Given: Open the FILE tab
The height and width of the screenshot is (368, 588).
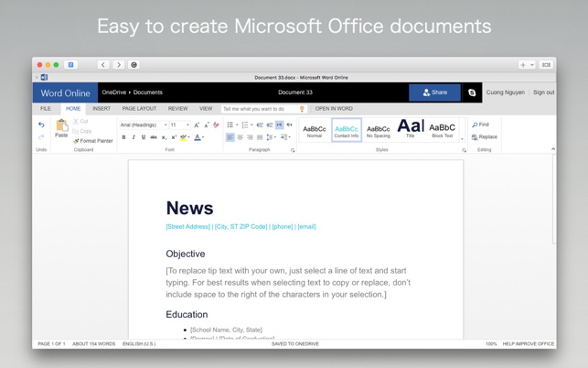Looking at the screenshot, I should click(x=46, y=109).
